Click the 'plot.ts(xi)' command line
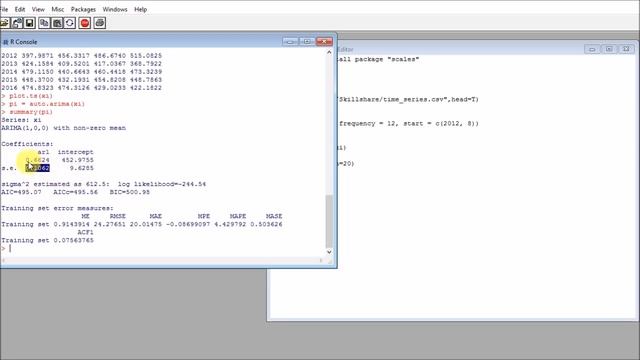Image resolution: width=640 pixels, height=360 pixels. [27, 96]
